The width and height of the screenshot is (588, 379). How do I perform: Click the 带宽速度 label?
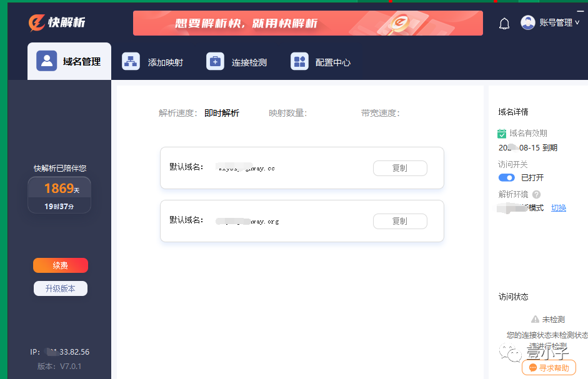[381, 113]
